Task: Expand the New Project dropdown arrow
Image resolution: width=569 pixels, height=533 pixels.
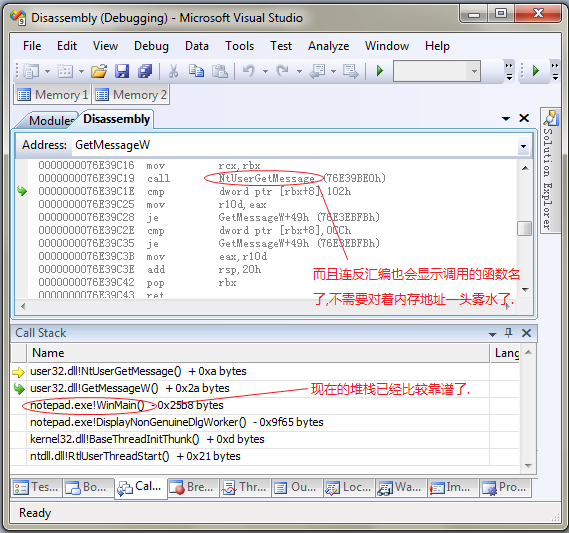Action: coord(47,71)
